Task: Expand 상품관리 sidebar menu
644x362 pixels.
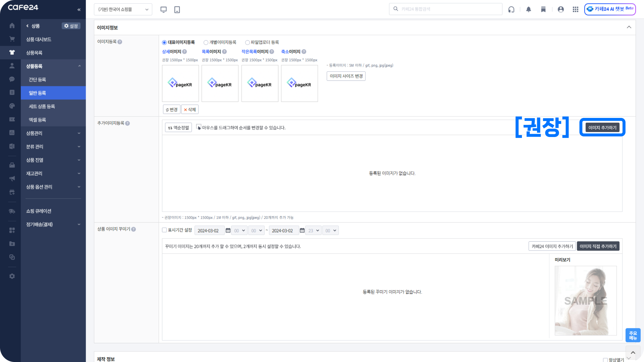Action: click(53, 133)
